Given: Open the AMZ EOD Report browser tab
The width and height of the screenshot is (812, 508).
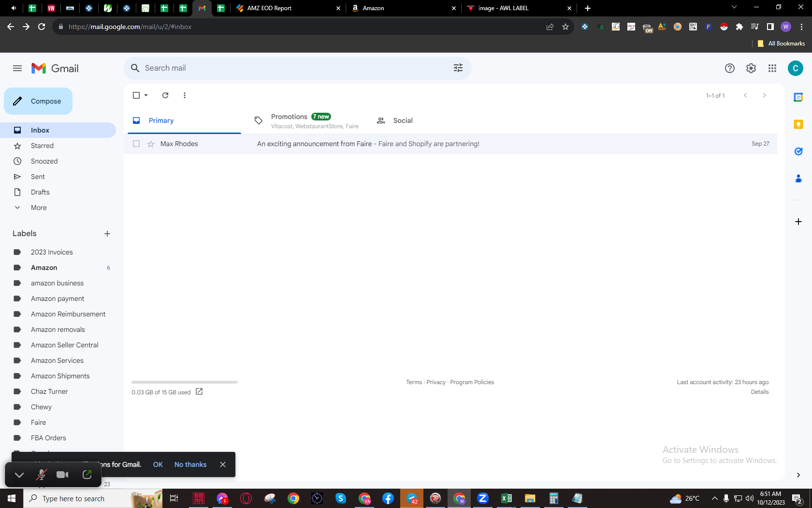Looking at the screenshot, I should [x=288, y=8].
